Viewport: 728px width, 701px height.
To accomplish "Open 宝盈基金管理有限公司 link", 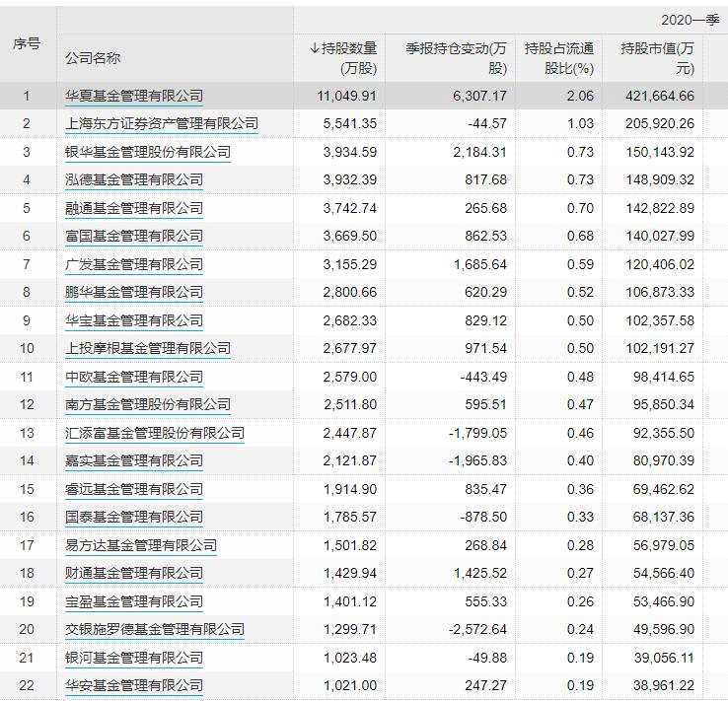I will coord(134,601).
